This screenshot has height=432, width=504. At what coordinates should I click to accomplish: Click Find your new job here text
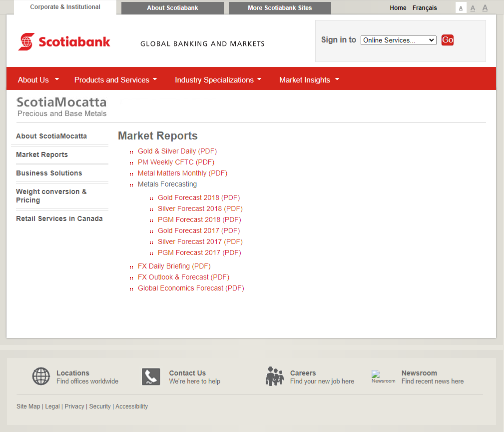coord(322,381)
